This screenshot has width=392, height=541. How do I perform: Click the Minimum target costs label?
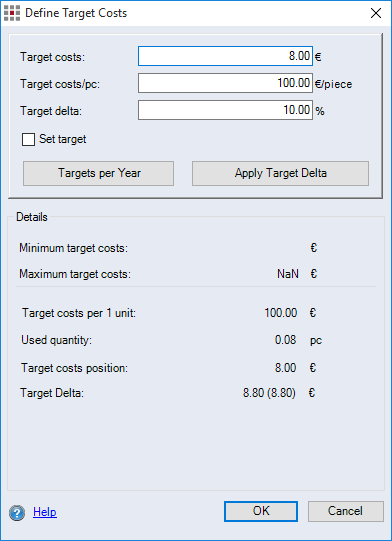pos(74,248)
